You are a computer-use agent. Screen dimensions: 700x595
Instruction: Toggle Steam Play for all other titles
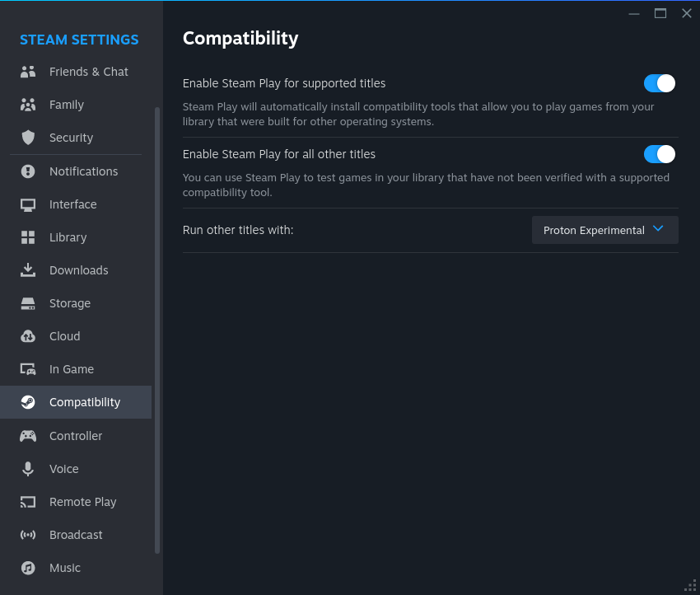659,154
